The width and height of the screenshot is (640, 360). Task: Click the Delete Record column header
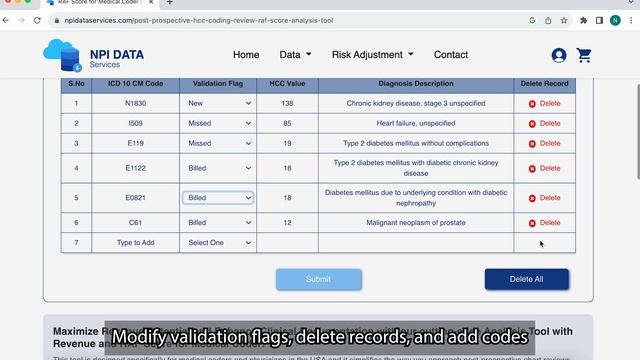[x=544, y=84]
